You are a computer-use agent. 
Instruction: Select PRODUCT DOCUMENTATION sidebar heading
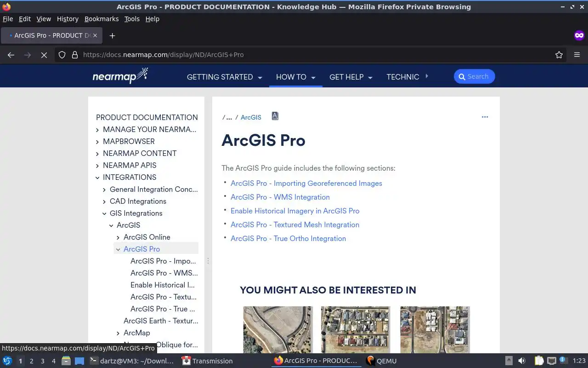(x=147, y=117)
